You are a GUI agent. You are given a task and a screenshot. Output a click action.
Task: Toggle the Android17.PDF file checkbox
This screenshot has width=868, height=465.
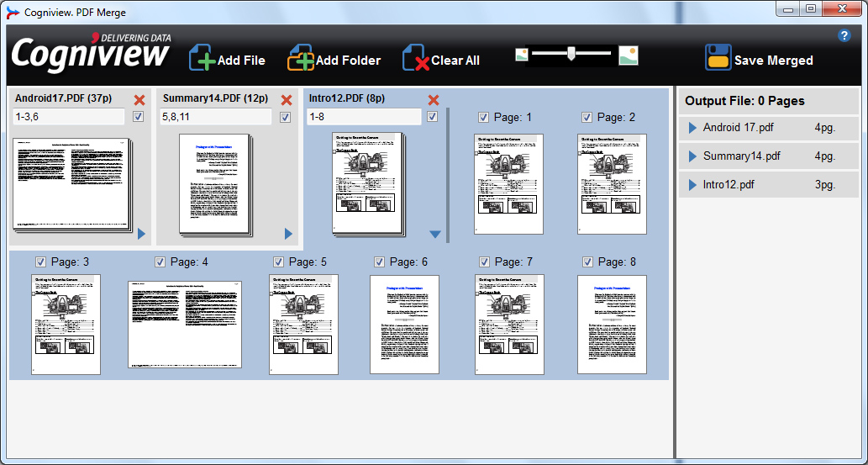pyautogui.click(x=139, y=117)
